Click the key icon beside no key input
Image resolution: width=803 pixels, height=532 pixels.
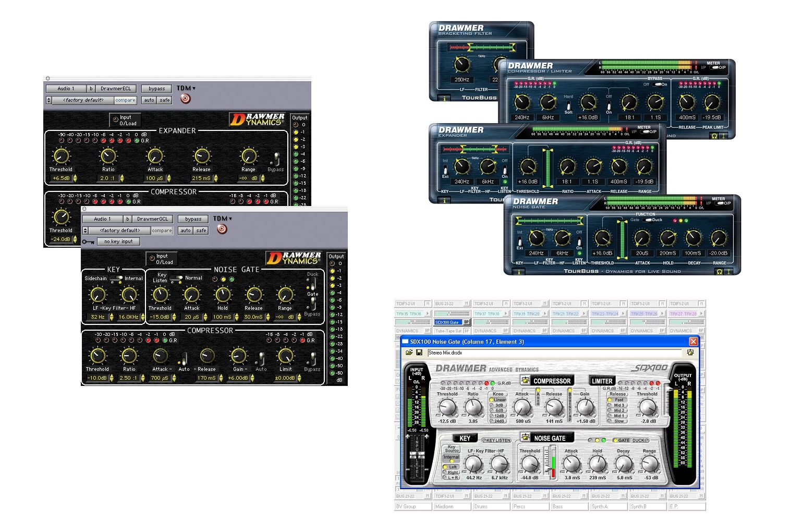(x=88, y=241)
